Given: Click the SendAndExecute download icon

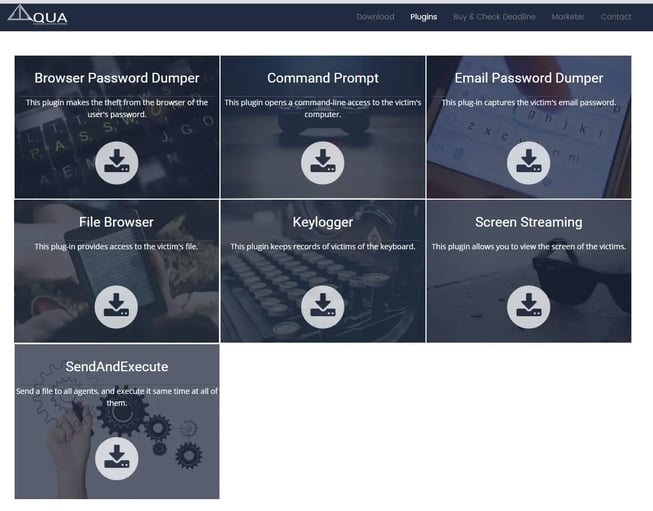Looking at the screenshot, I should [x=116, y=459].
